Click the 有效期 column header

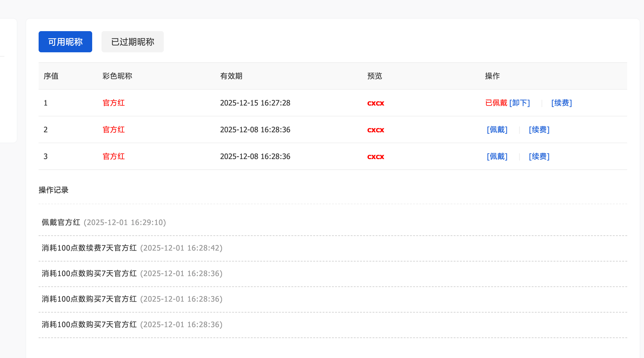(x=231, y=76)
